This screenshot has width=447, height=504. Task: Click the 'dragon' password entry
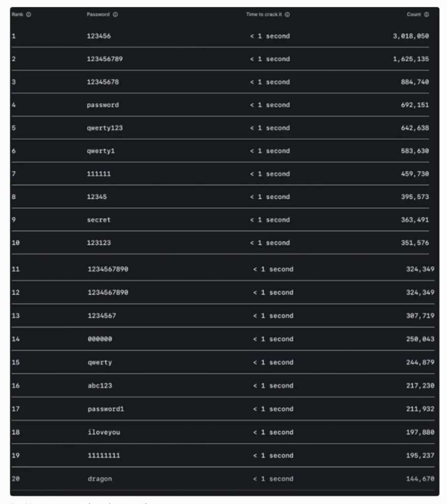[100, 479]
